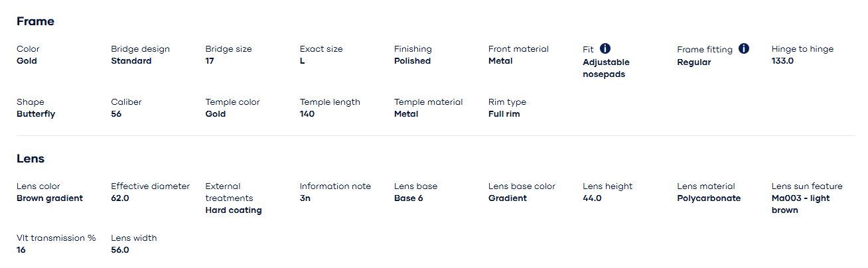
Task: Click the Brown gradient lens color value
Action: (x=50, y=198)
